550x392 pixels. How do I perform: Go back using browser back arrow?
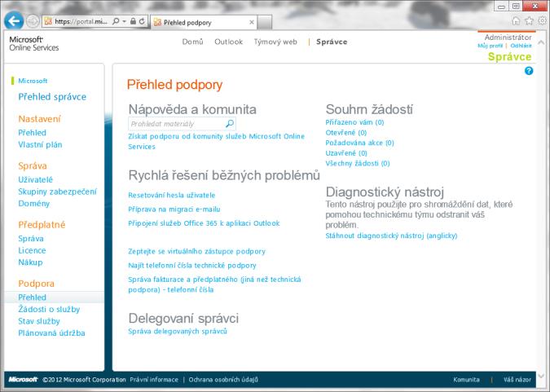coord(14,21)
